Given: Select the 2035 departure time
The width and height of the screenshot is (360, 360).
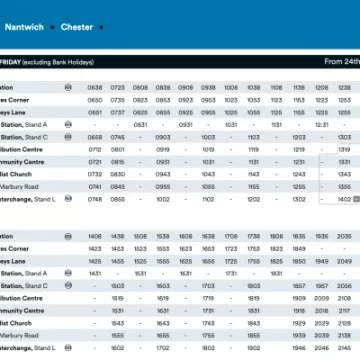Looking at the screenshot, I should [x=344, y=236].
